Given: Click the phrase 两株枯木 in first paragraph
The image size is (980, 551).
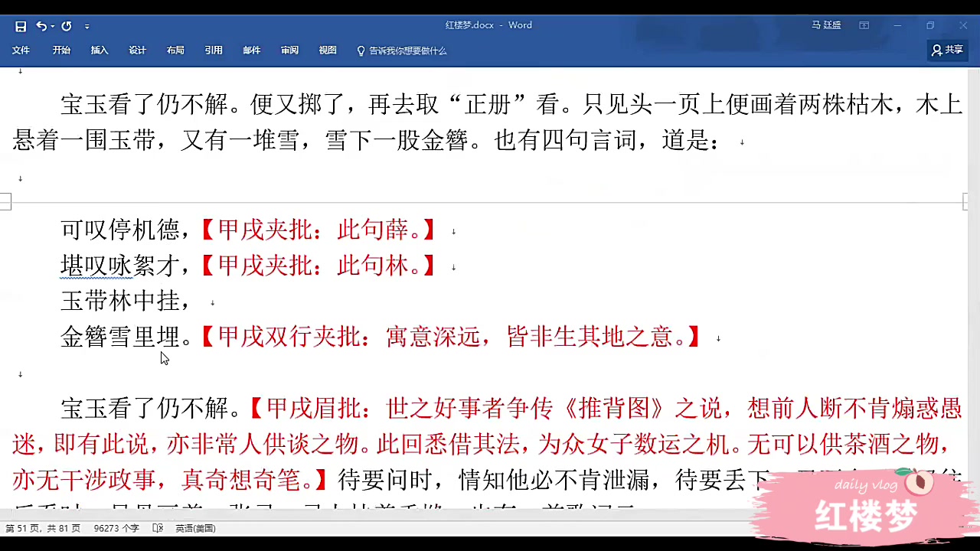Looking at the screenshot, I should (845, 104).
